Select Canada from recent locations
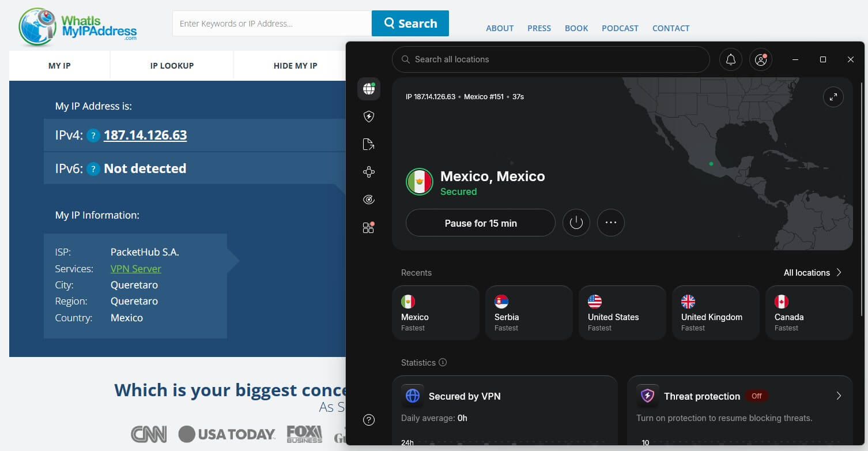 [x=809, y=313]
